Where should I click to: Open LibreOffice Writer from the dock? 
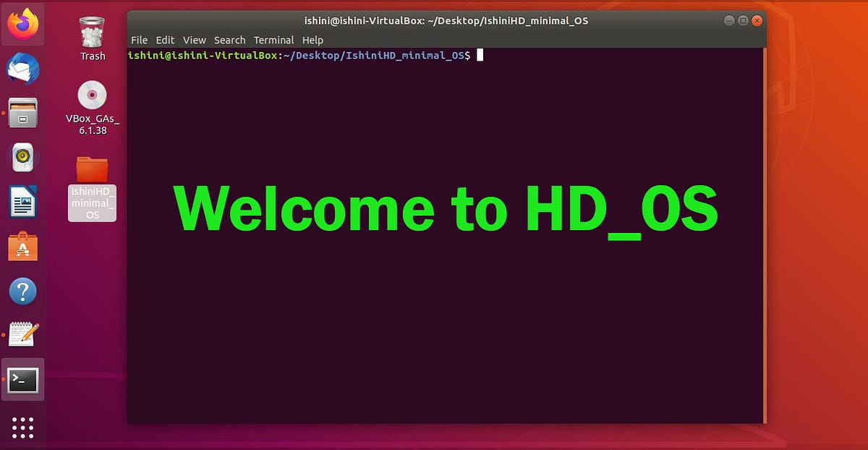[22, 202]
